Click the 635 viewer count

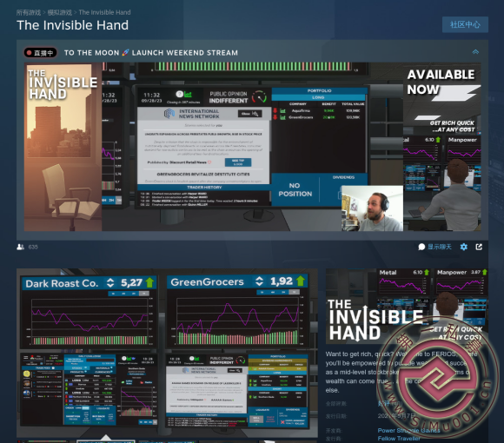pos(33,247)
